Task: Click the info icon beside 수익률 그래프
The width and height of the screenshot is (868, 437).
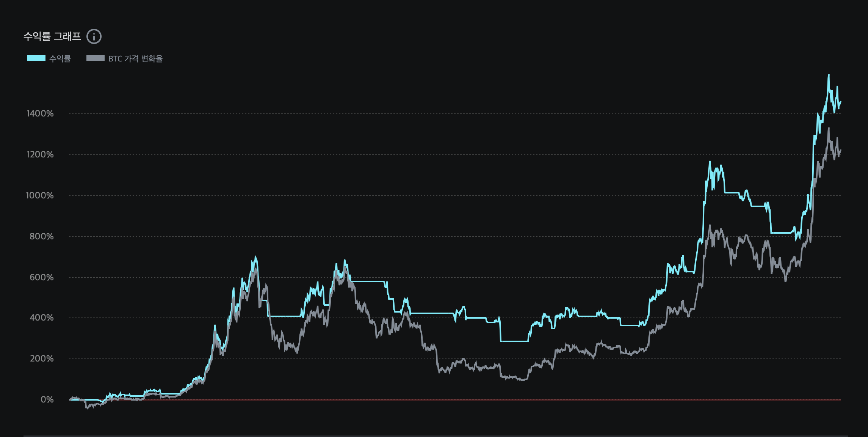Action: (x=94, y=37)
